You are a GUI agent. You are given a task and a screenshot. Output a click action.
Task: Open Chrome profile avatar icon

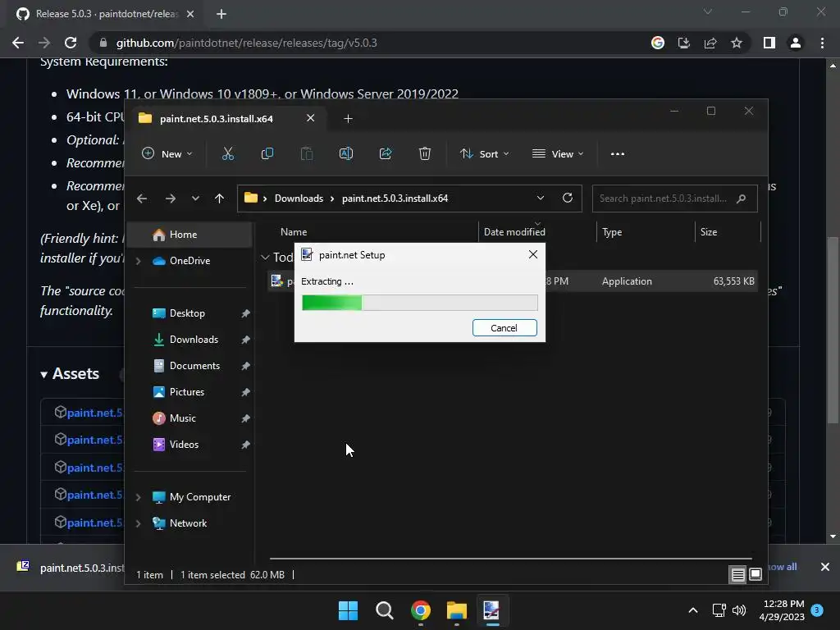796,43
